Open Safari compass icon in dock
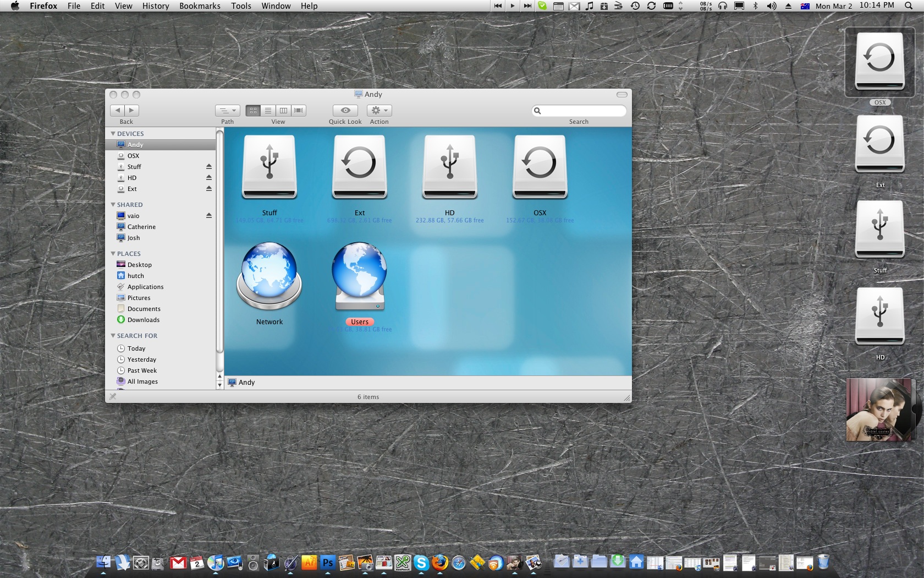Viewport: 924px width, 578px height. point(459,563)
